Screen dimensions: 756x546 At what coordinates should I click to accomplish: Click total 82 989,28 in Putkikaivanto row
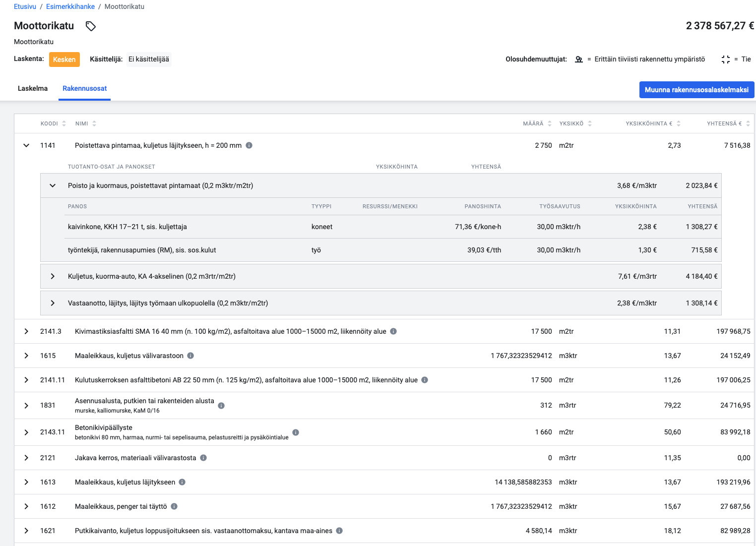tap(735, 531)
